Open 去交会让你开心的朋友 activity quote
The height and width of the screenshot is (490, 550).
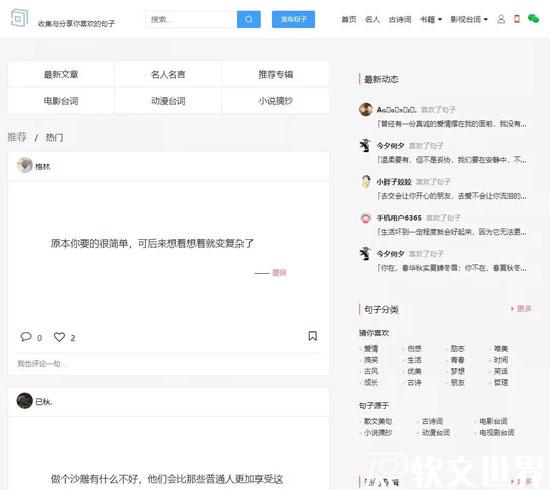452,196
